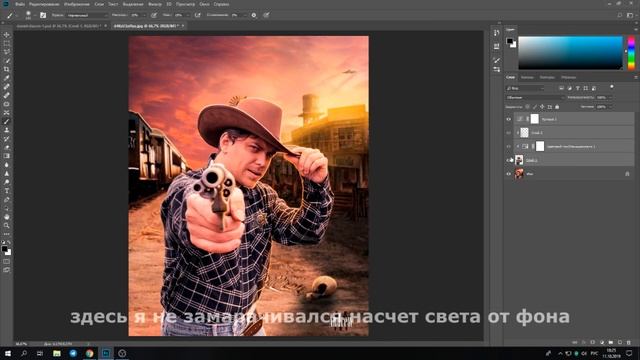
Task: Open the layer blend mode dropdown
Action: point(535,98)
